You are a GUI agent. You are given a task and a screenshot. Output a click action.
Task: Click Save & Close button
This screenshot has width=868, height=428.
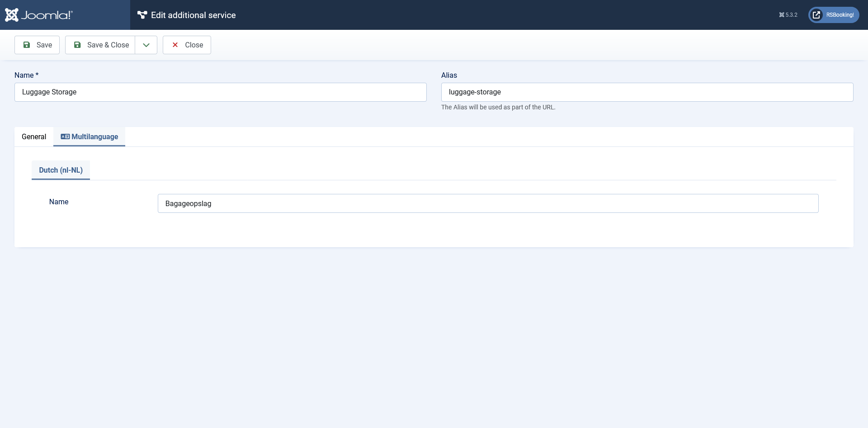point(100,45)
